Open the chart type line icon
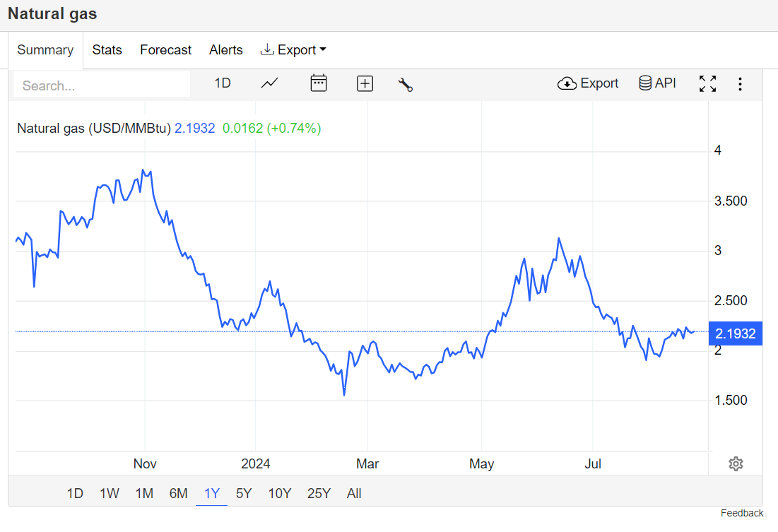This screenshot has height=532, width=778. click(x=269, y=83)
